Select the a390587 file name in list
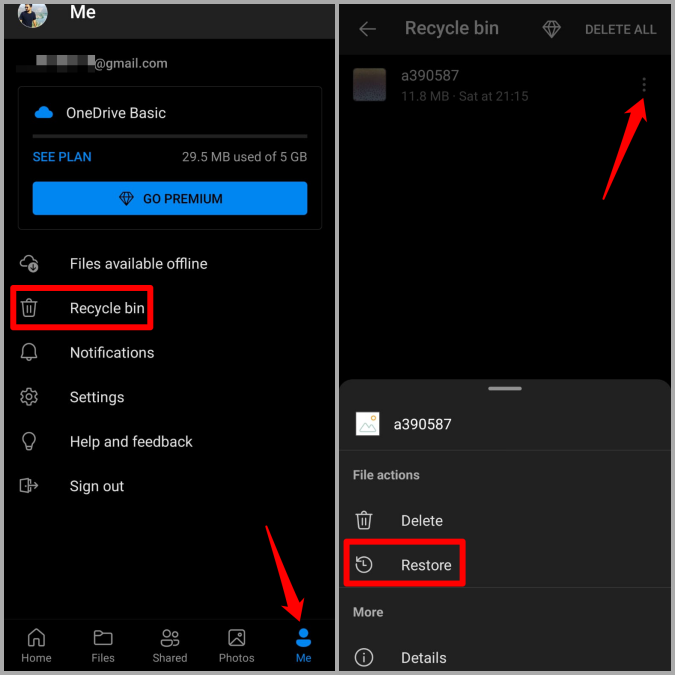 430,76
